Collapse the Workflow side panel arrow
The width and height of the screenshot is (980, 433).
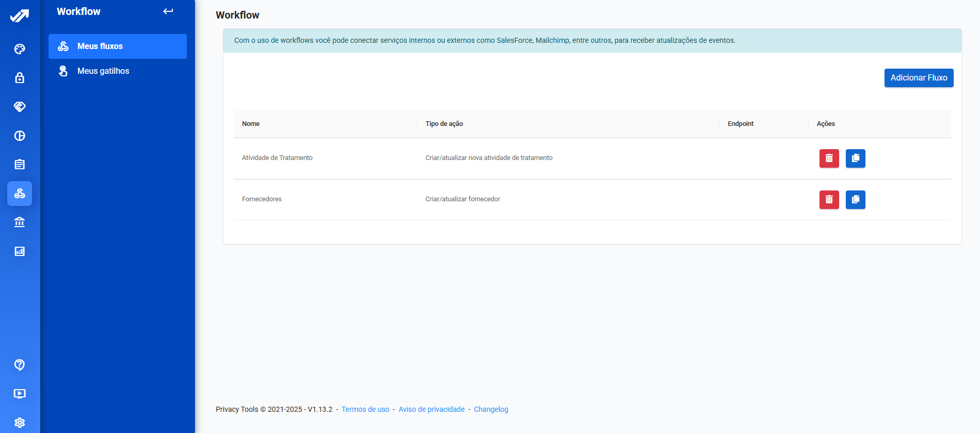pyautogui.click(x=168, y=11)
